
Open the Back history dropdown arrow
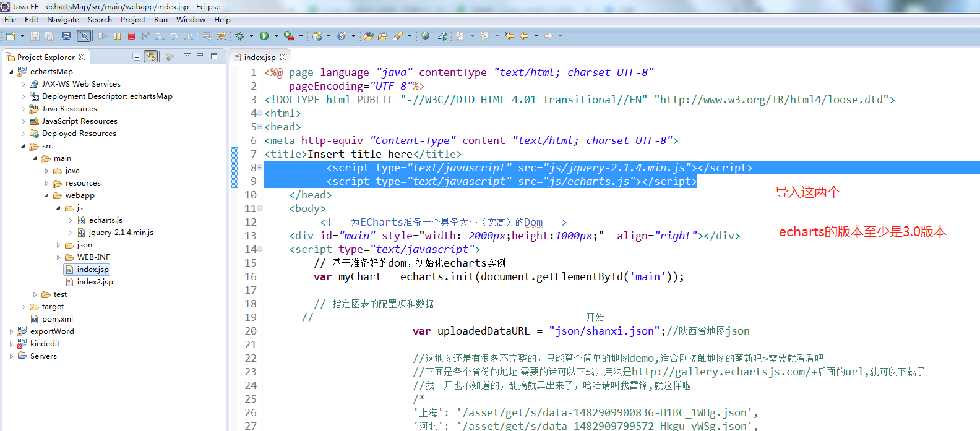(x=536, y=36)
